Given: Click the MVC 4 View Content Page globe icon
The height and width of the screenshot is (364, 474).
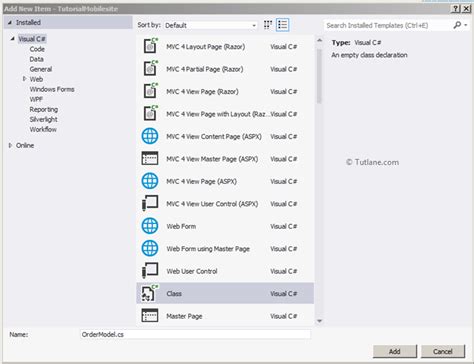Looking at the screenshot, I should coord(150,136).
